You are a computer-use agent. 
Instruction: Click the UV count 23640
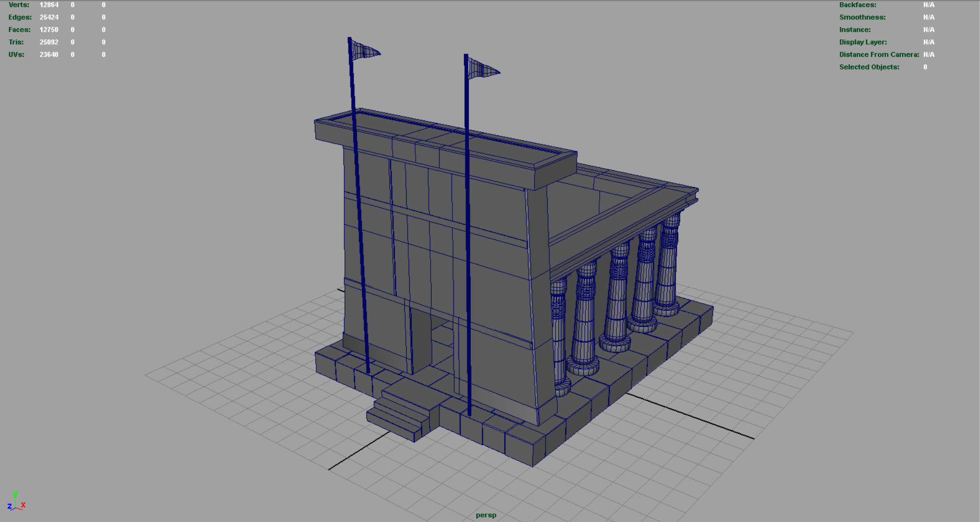49,54
